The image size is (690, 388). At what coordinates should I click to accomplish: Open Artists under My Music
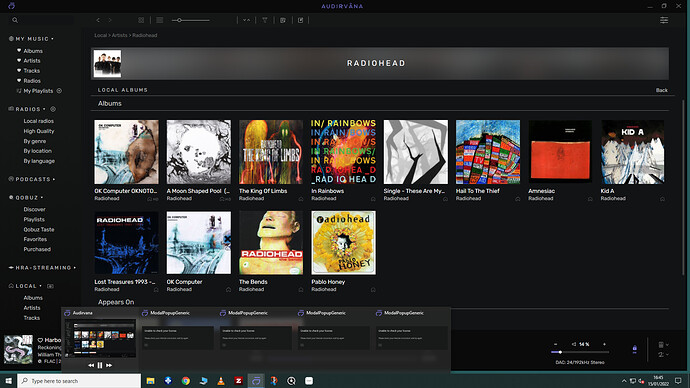32,61
